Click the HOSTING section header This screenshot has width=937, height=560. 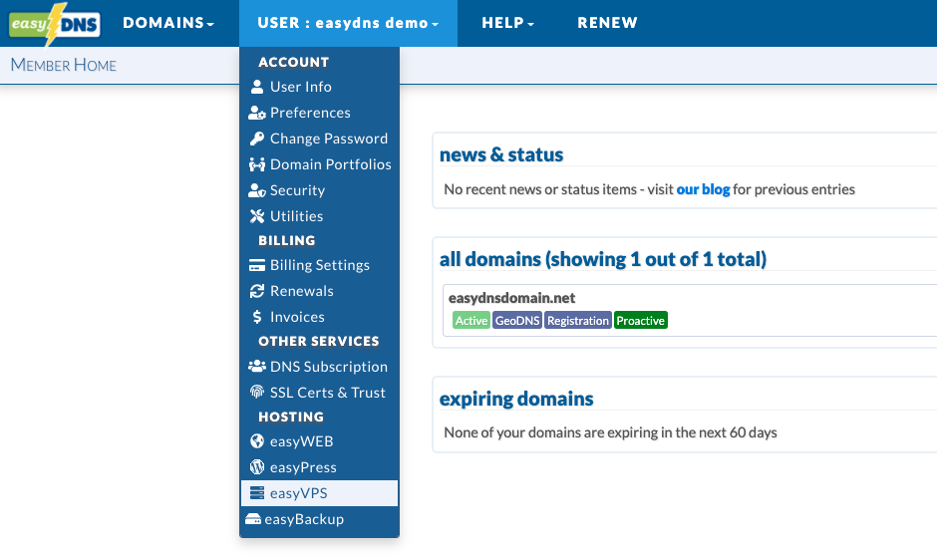tap(291, 417)
